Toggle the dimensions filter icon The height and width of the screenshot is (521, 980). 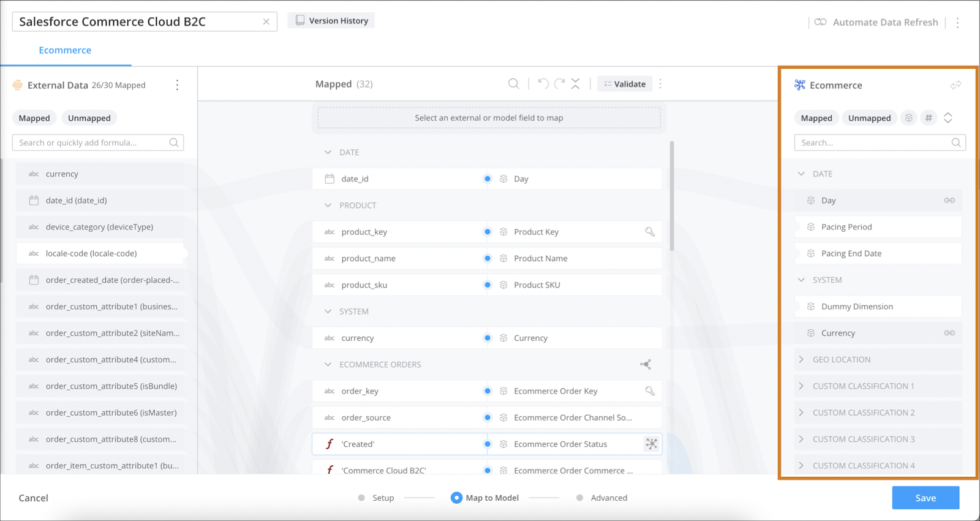909,118
